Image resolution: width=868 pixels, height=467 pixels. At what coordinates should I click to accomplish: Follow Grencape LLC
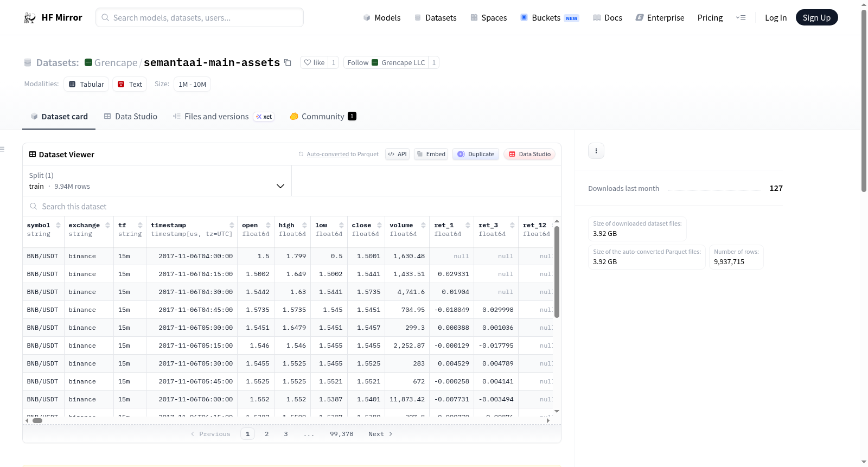(386, 62)
